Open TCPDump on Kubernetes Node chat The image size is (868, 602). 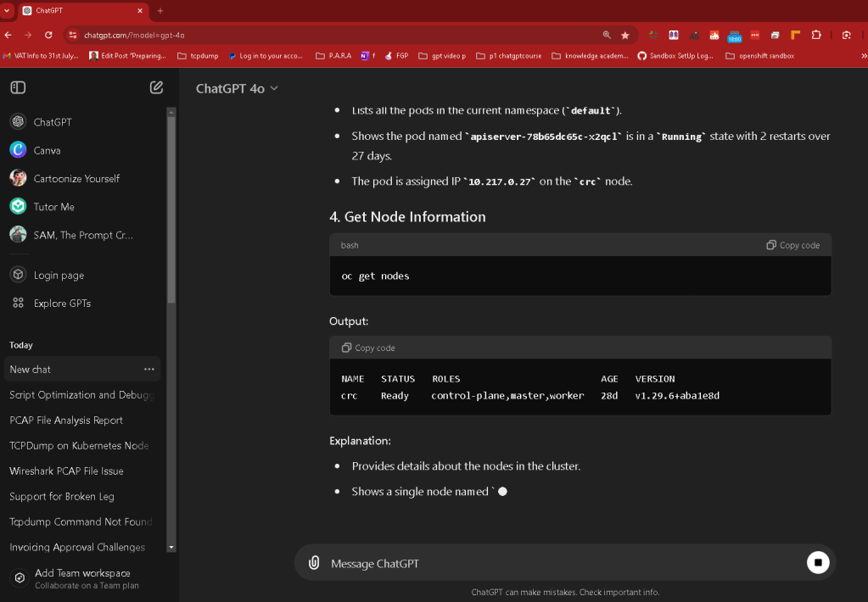click(82, 445)
